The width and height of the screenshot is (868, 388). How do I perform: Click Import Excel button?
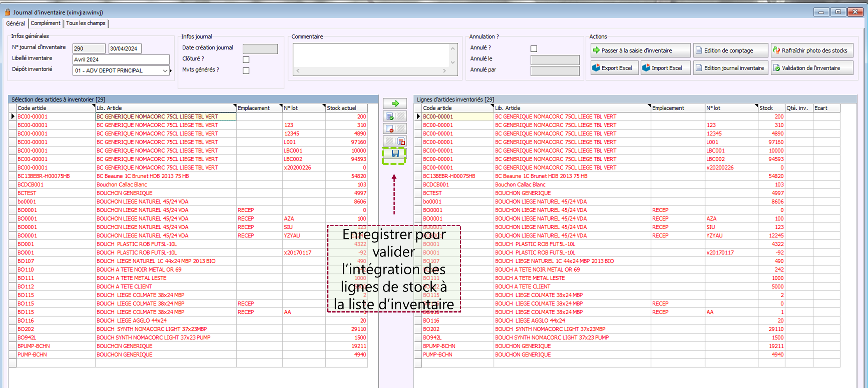[x=665, y=68]
